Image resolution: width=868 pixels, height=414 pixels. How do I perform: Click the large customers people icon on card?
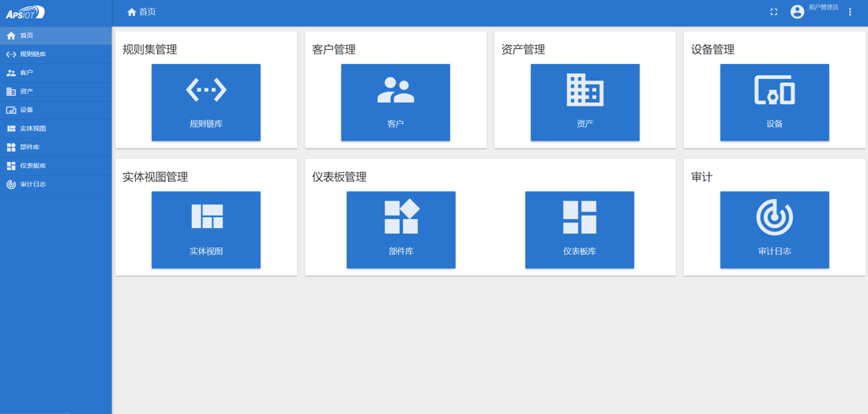[x=396, y=89]
